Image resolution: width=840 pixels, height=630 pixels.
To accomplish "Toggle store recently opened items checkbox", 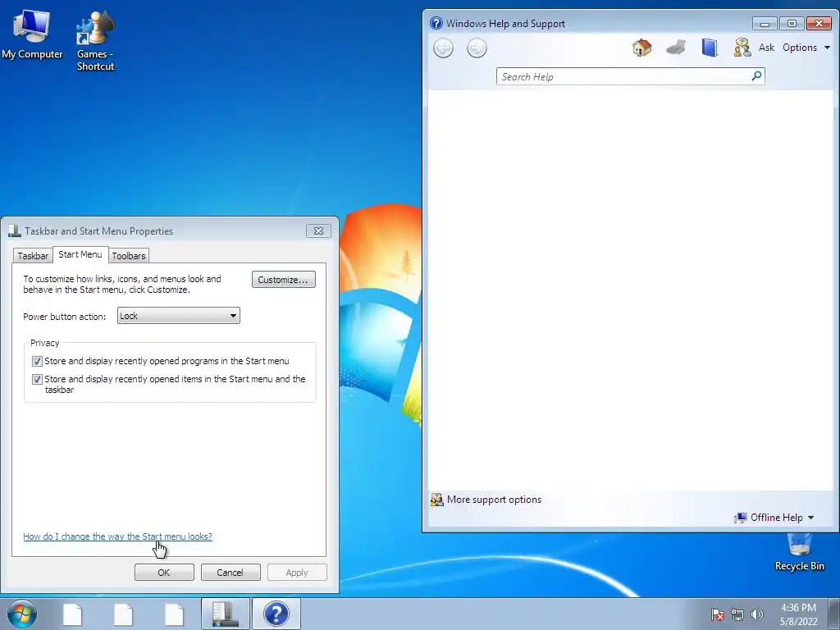I will (37, 379).
